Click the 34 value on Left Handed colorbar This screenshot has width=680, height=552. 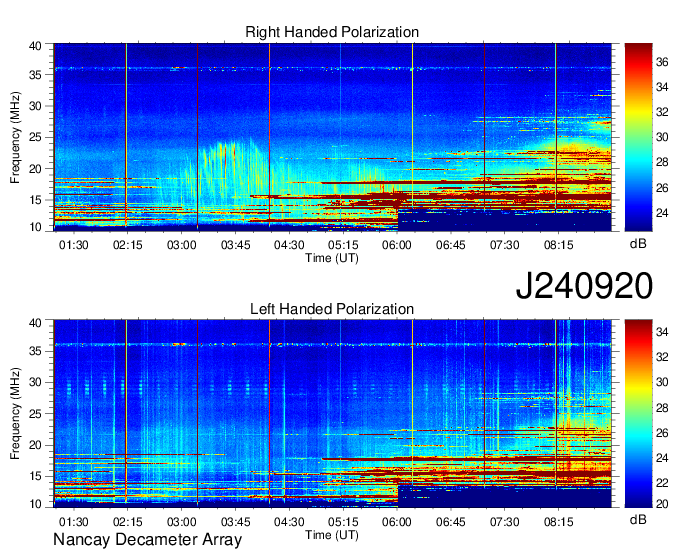662,332
